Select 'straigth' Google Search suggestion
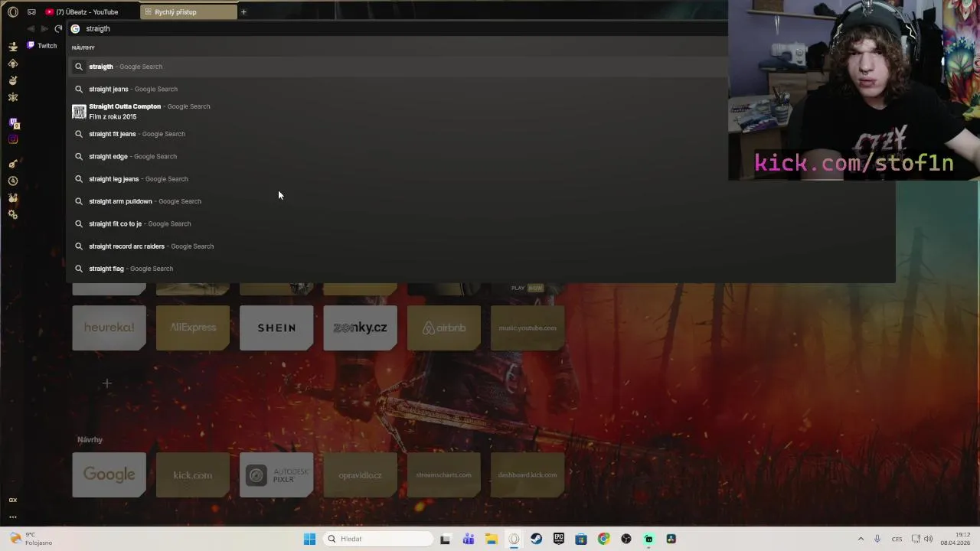The image size is (980, 551). pyautogui.click(x=398, y=67)
